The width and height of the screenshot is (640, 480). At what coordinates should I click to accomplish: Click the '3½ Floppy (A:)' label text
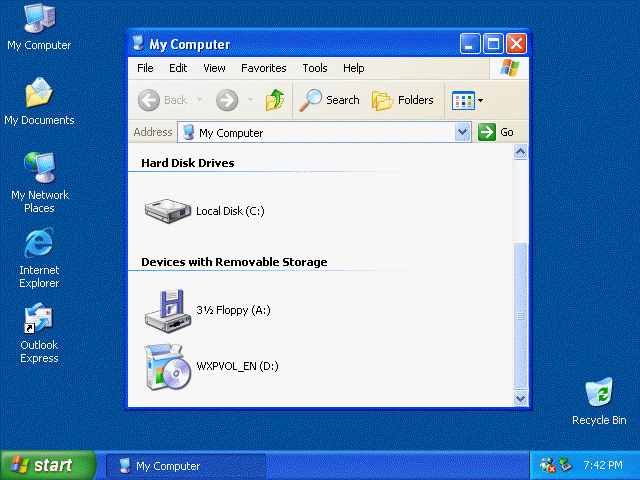[233, 310]
